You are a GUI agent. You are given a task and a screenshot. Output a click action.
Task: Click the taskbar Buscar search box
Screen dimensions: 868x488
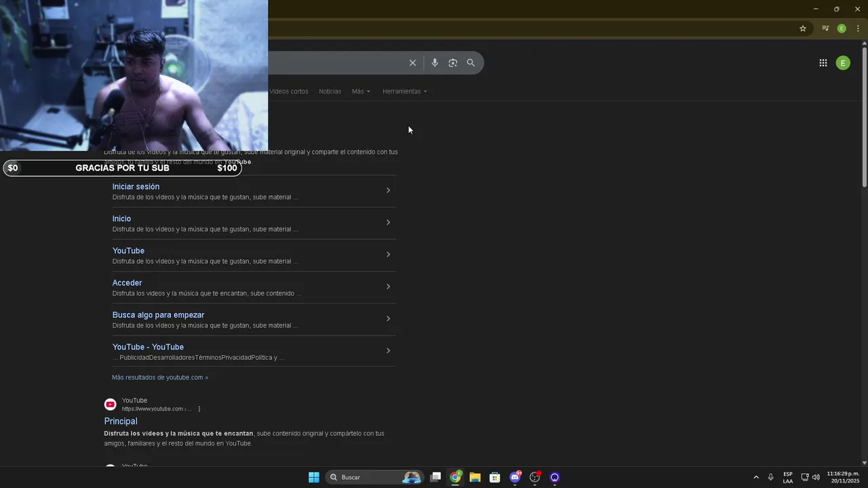point(374,477)
